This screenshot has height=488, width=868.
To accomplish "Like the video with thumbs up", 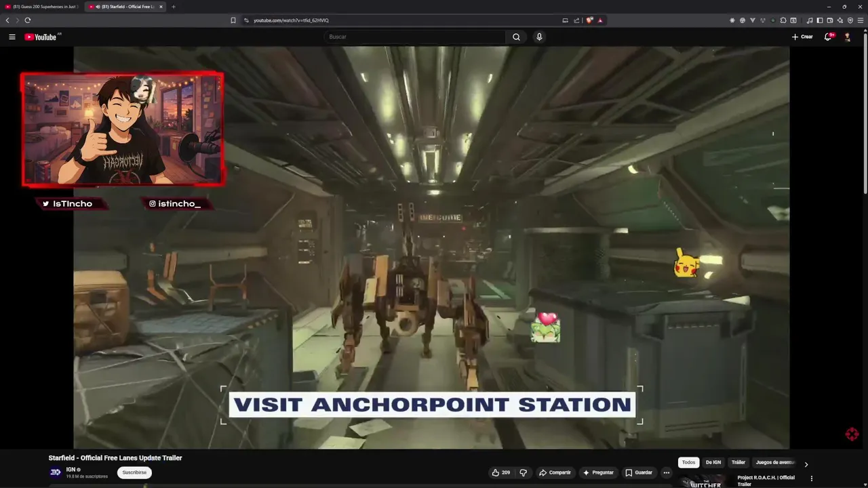I will click(501, 472).
